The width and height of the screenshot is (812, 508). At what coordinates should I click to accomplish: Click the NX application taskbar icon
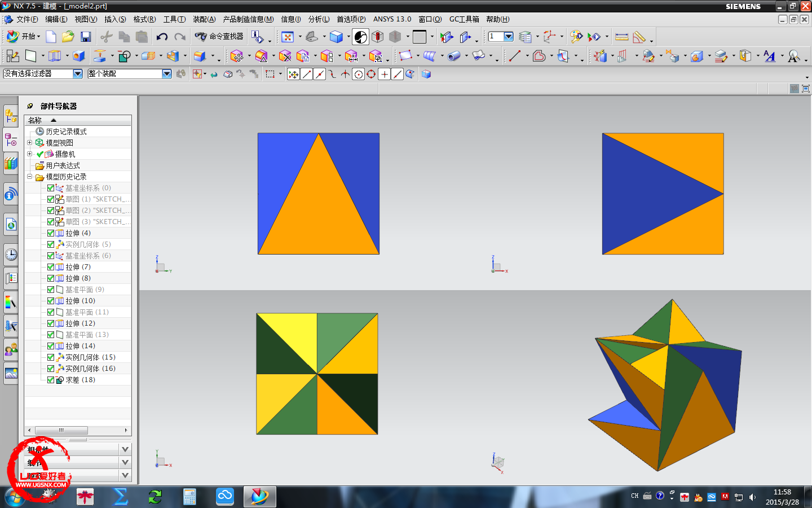click(259, 497)
